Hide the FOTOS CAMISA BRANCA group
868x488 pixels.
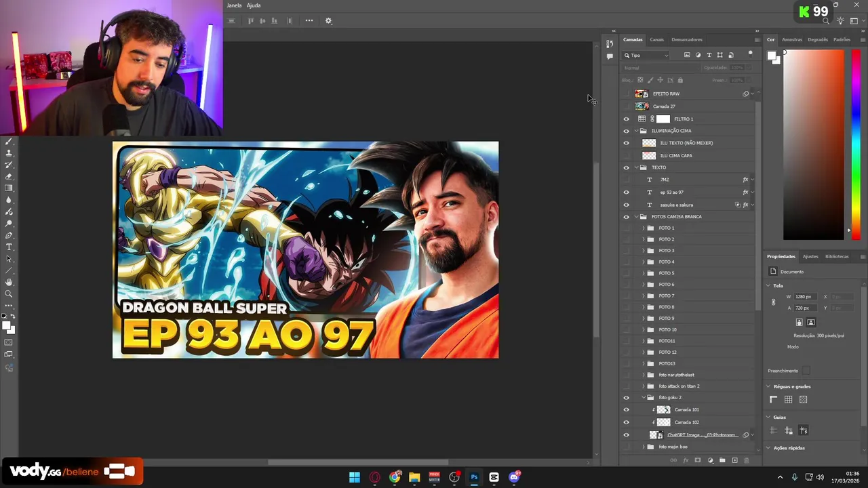point(627,217)
